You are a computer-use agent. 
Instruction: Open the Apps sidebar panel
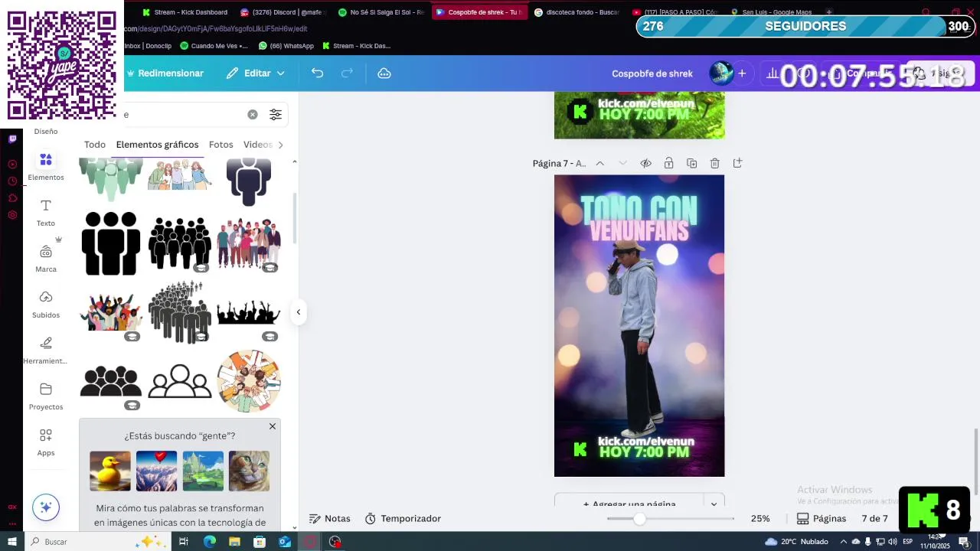(x=46, y=442)
